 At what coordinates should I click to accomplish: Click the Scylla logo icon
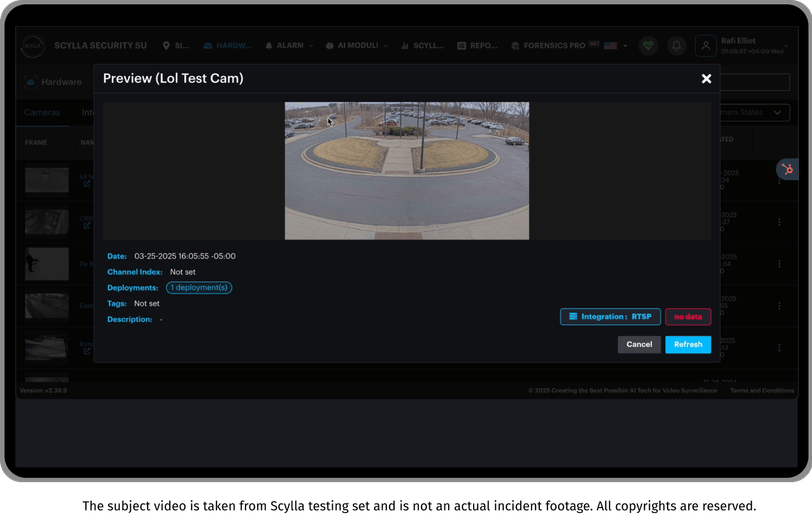click(x=33, y=46)
